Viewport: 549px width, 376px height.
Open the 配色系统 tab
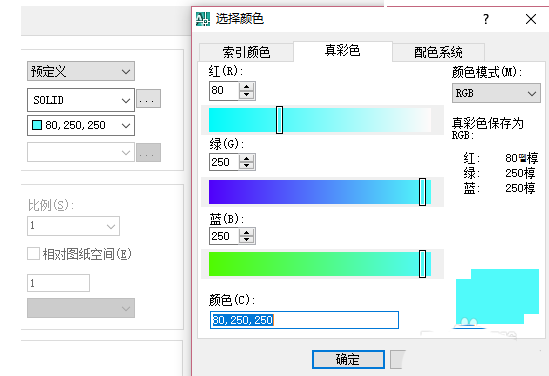pos(438,53)
